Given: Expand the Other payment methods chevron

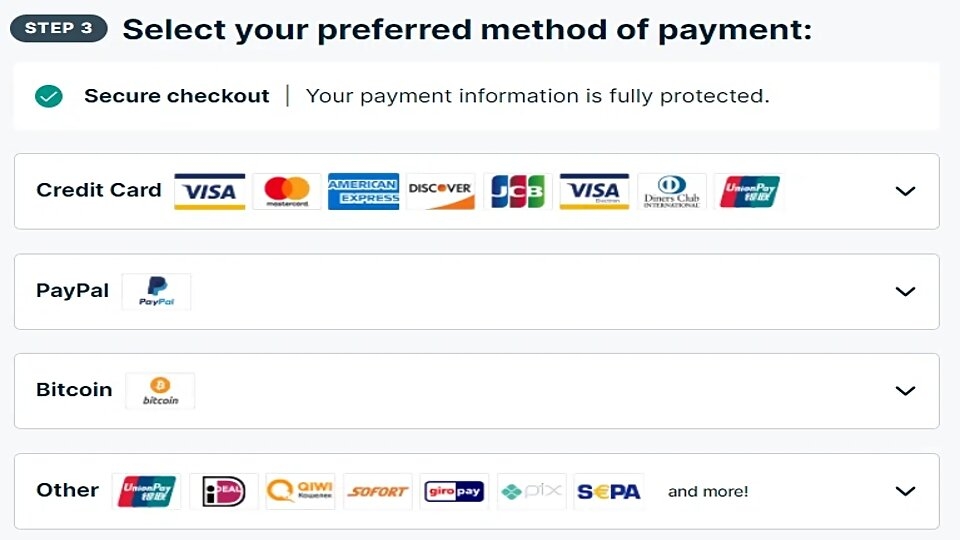Looking at the screenshot, I should (905, 491).
